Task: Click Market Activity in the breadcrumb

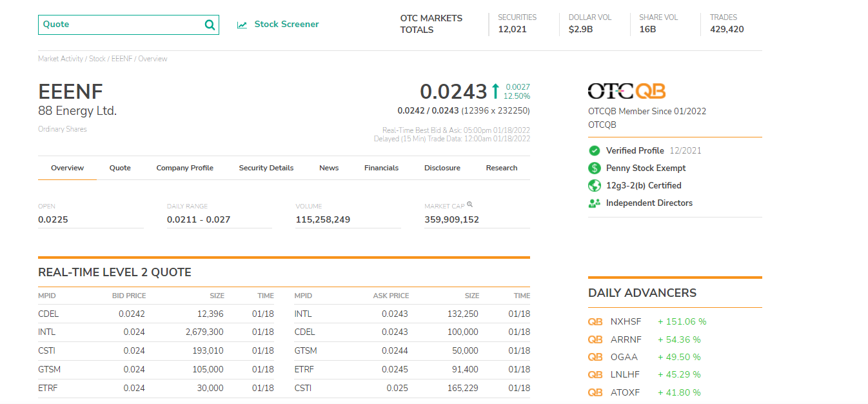Action: [61, 59]
